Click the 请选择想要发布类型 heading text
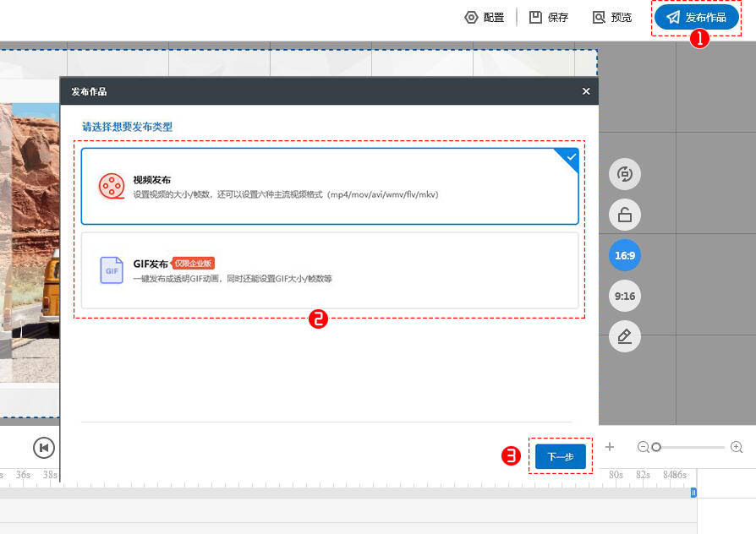 (128, 127)
